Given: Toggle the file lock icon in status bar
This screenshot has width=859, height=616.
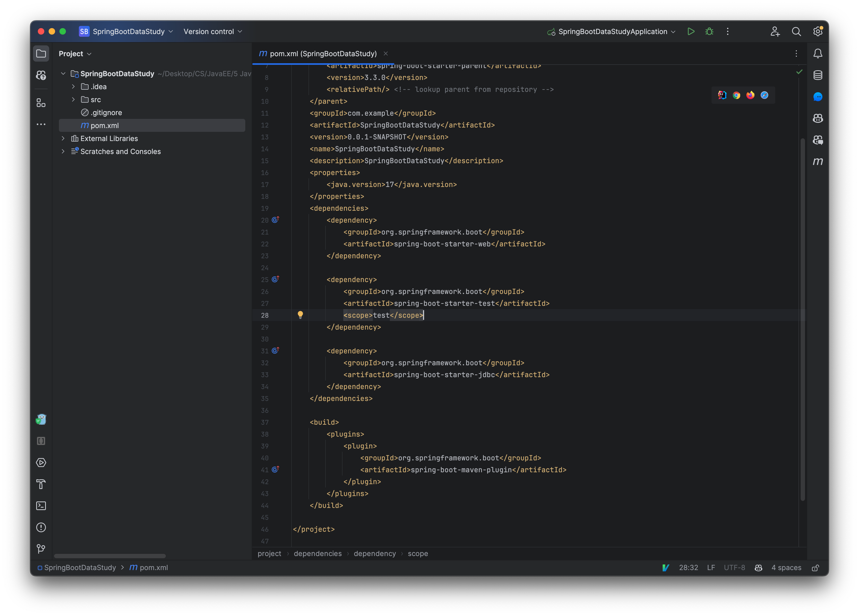Looking at the screenshot, I should point(816,568).
